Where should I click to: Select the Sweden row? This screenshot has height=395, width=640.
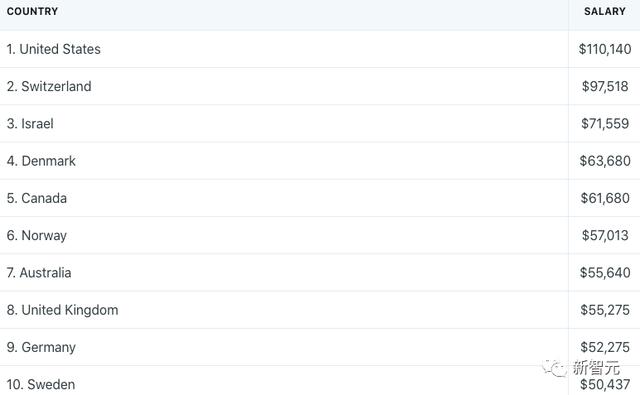[320, 381]
